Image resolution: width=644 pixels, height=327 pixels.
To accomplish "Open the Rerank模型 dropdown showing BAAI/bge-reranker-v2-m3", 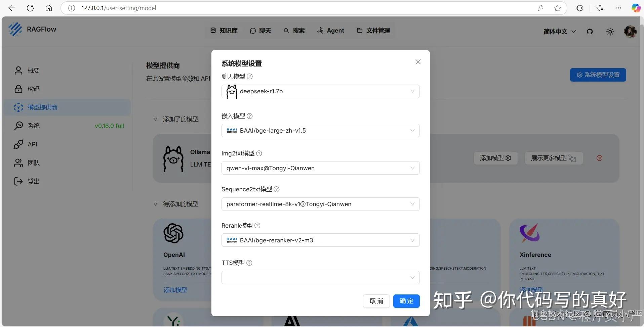I will 321,240.
